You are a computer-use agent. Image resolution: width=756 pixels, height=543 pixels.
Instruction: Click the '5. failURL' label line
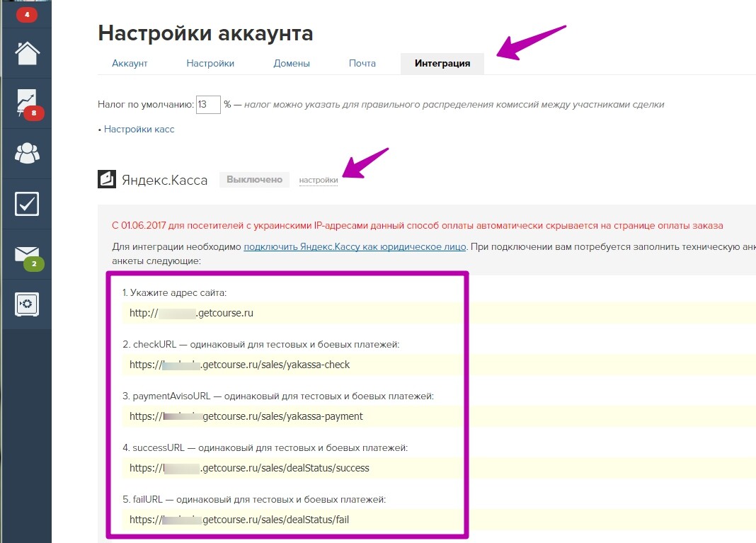(254, 499)
